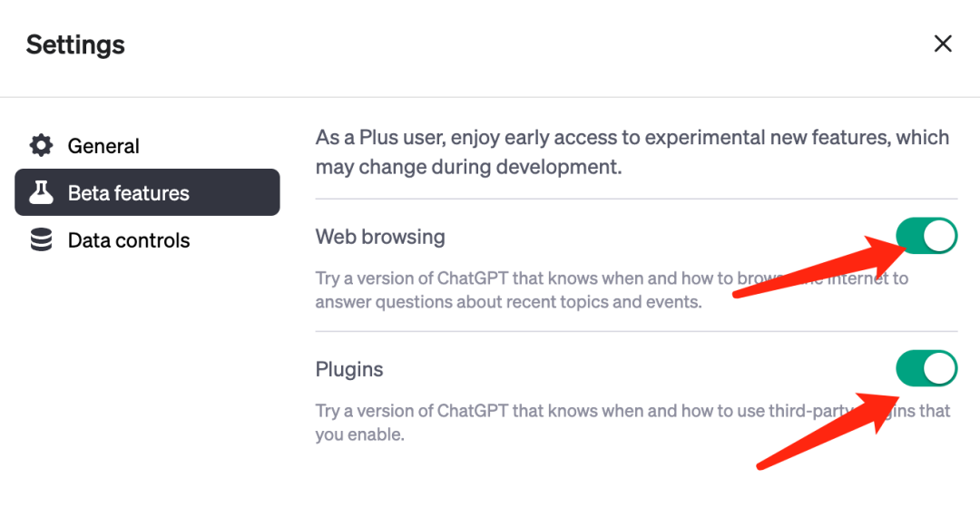
Task: Click the database stack icon for Data controls
Action: pyautogui.click(x=42, y=240)
